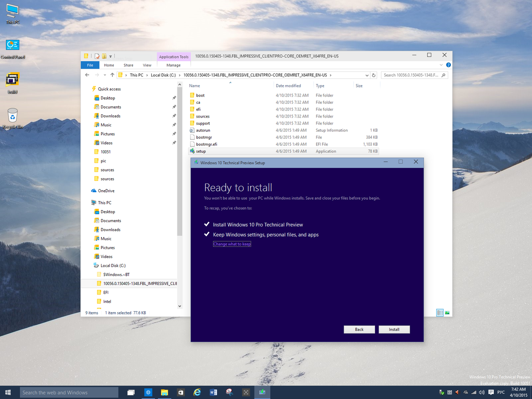The height and width of the screenshot is (399, 532).
Task: Expand the Explorer ribbon chevron
Action: 442,65
